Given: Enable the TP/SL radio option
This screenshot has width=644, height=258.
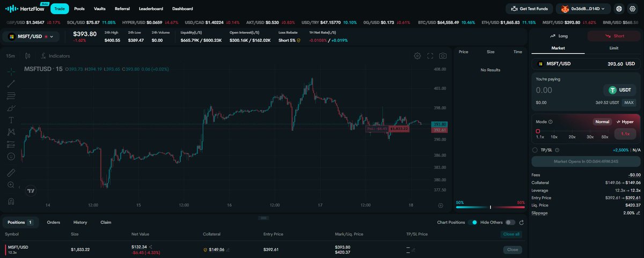Looking at the screenshot, I should pos(535,150).
